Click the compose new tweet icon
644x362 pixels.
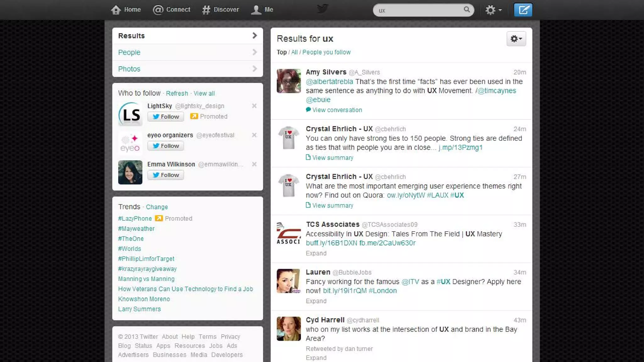(523, 10)
